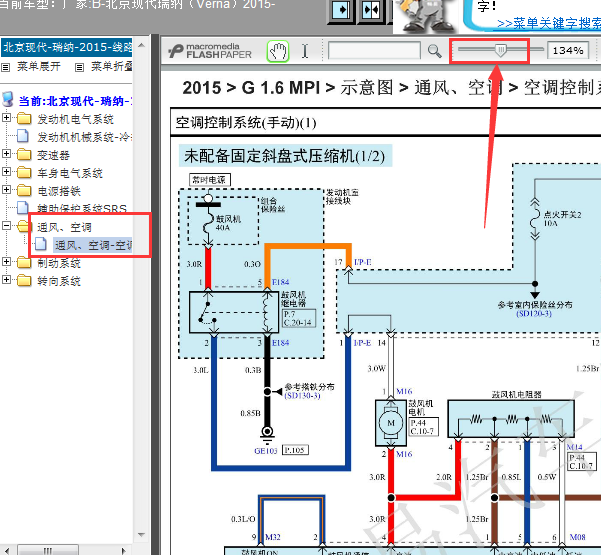
Task: Open the 通风、空调-空调 document item
Action: 93,245
